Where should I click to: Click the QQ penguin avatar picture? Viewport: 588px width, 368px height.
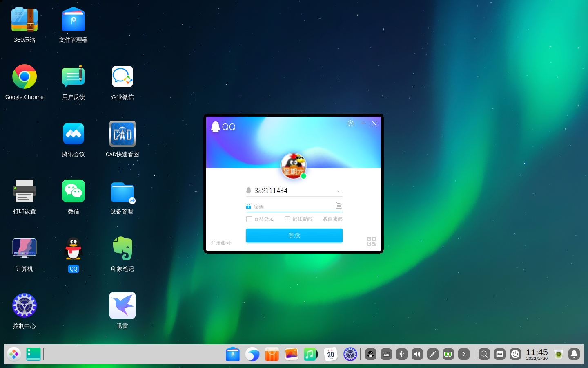[293, 166]
